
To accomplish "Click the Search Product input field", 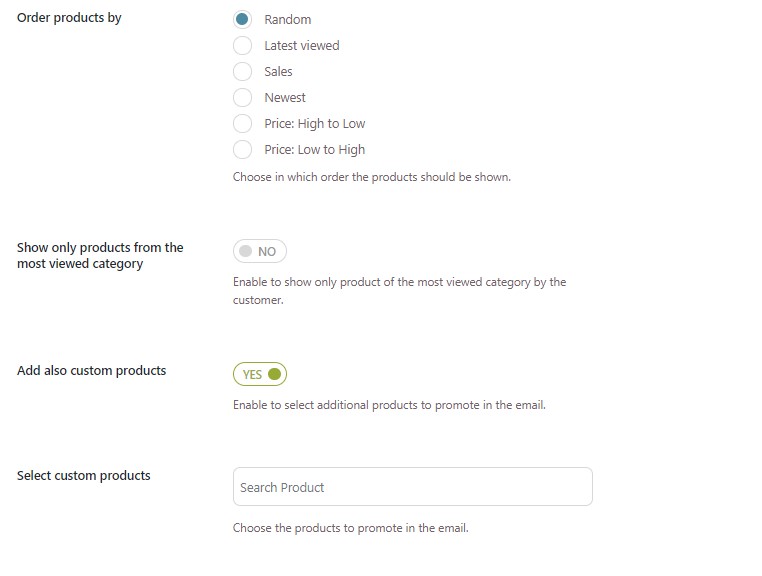I will click(x=412, y=487).
